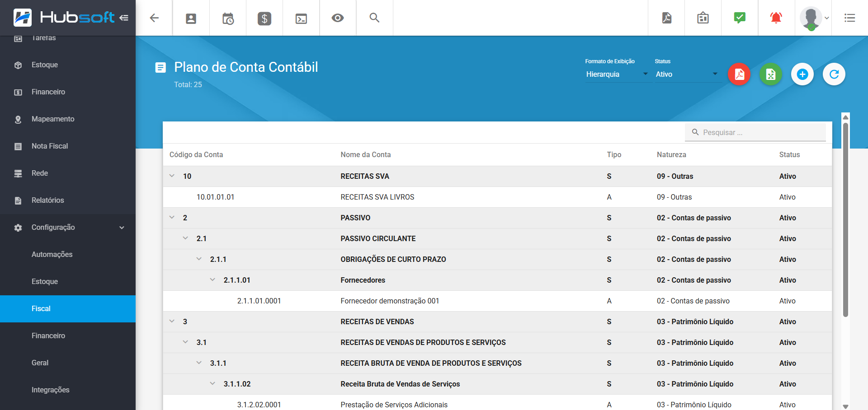The width and height of the screenshot is (868, 410).
Task: Collapse the PASSIVO account row 2
Action: click(172, 218)
